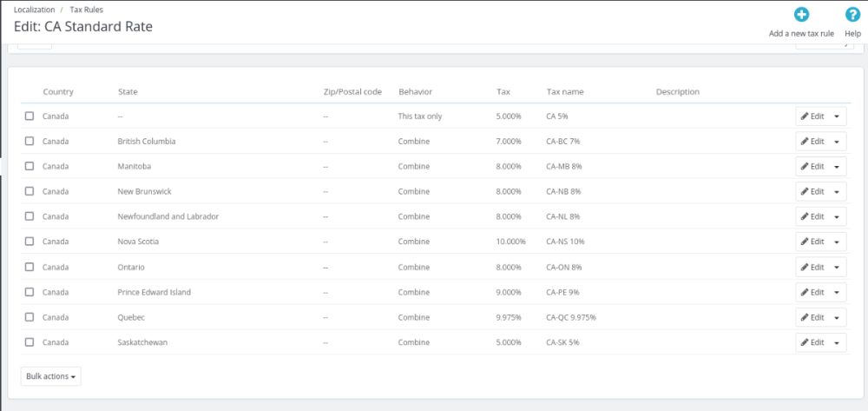Click the pencil Edit icon for Nova Scotia
The image size is (868, 411).
click(x=805, y=242)
